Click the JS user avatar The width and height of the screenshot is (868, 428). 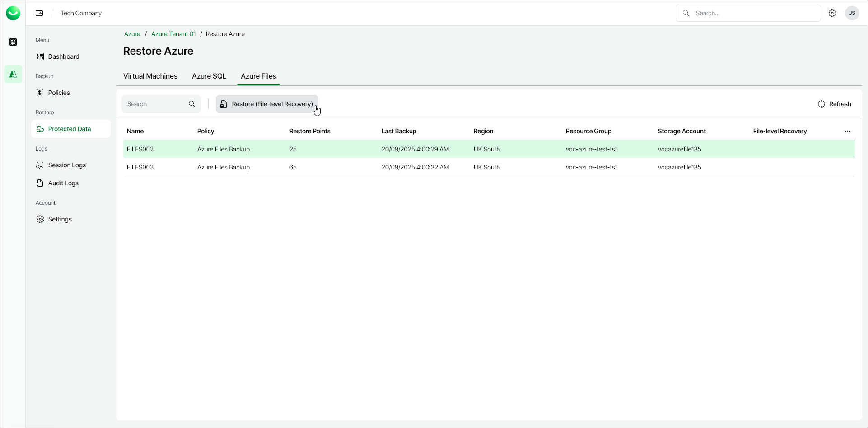coord(852,13)
